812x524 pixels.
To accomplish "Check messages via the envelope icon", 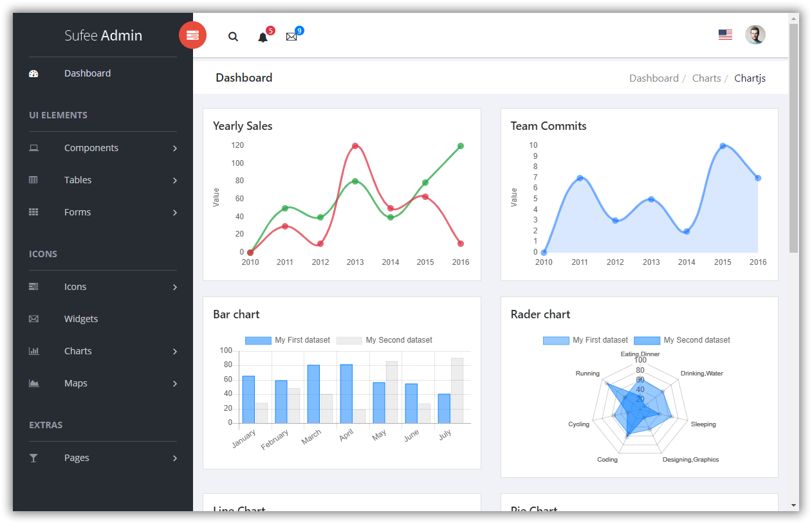I will [292, 37].
